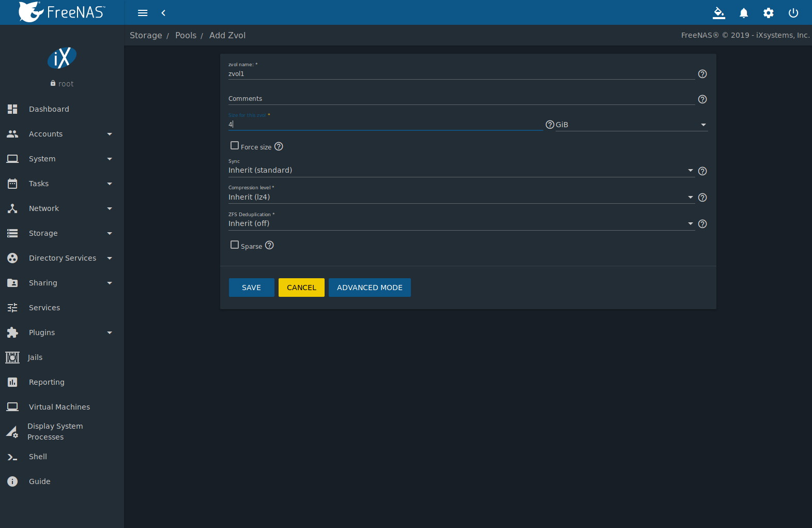Expand the Tasks menu arrow
The height and width of the screenshot is (528, 812).
tap(110, 184)
